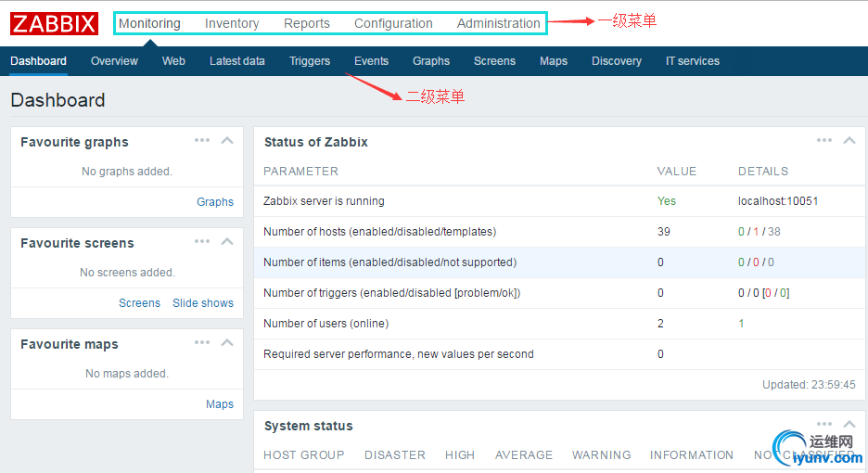Go to the Web submenu

(x=173, y=61)
